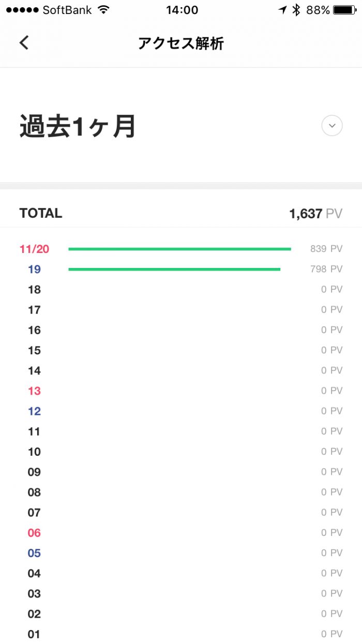362x644 pixels.
Task: Tap the signal strength dots
Action: (x=21, y=10)
